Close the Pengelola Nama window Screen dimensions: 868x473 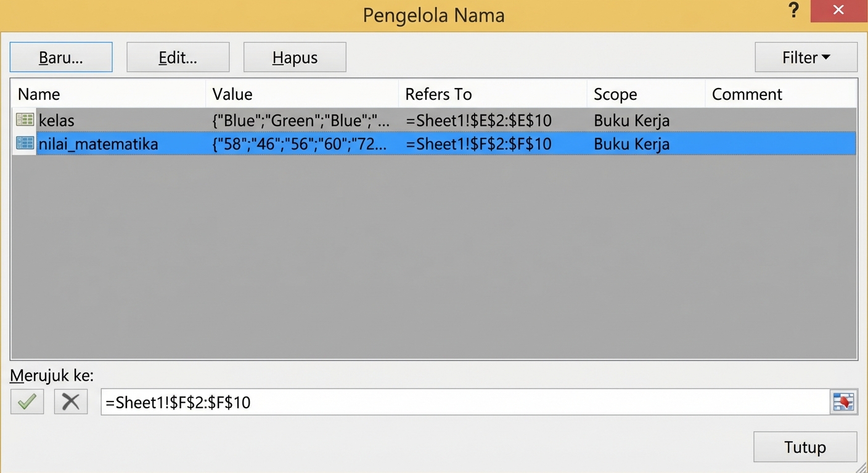pyautogui.click(x=838, y=10)
